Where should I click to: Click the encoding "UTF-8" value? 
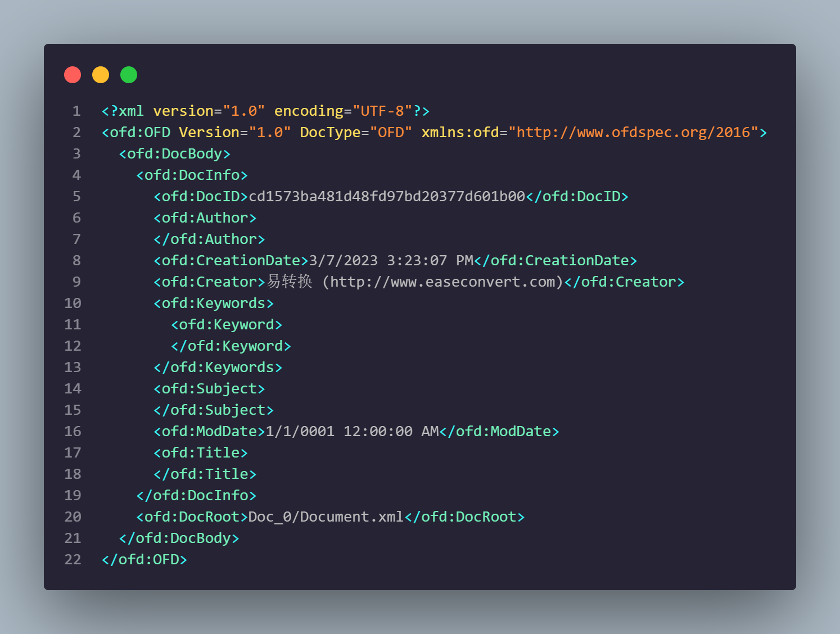[x=382, y=111]
